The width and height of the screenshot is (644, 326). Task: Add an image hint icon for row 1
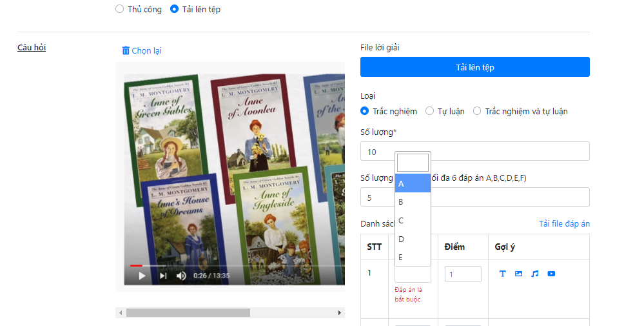(519, 274)
